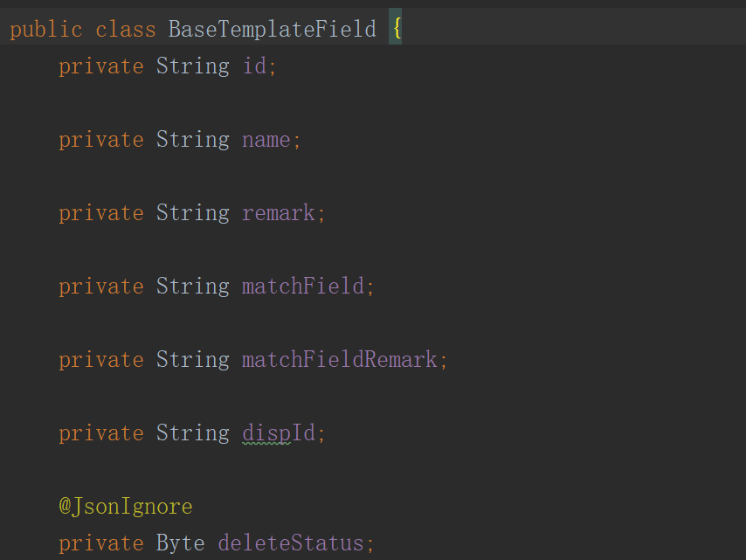Click the 'remark' field identifier
The image size is (746, 560).
pyautogui.click(x=279, y=213)
